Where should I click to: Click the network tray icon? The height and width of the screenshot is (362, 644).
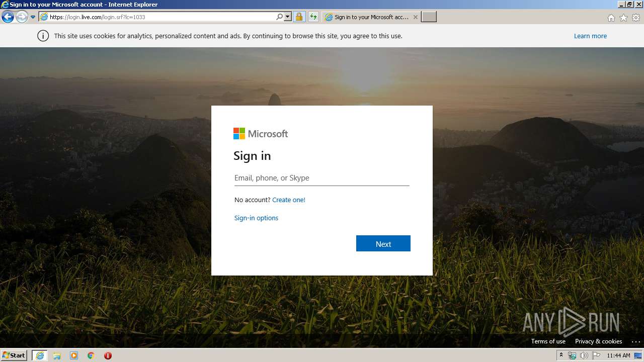coord(572,355)
